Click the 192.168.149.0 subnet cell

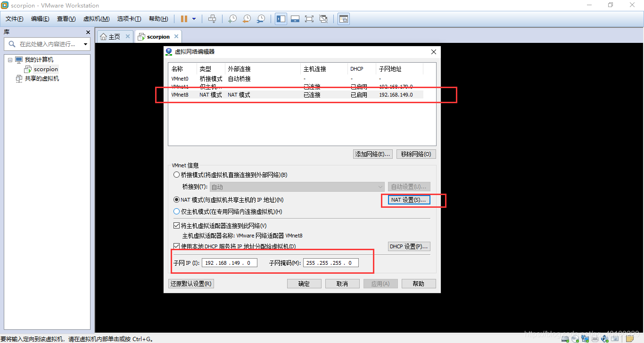(396, 95)
